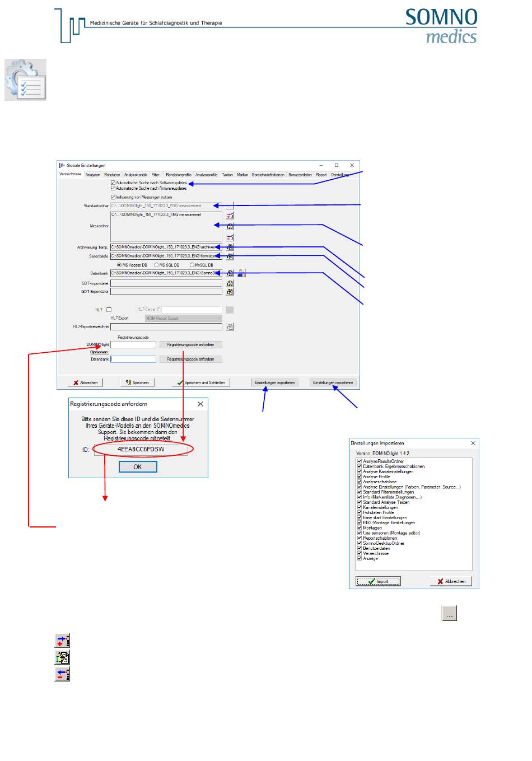Switch to the Analyseprofile tab
Screen dimensions: 532x761
(207, 175)
